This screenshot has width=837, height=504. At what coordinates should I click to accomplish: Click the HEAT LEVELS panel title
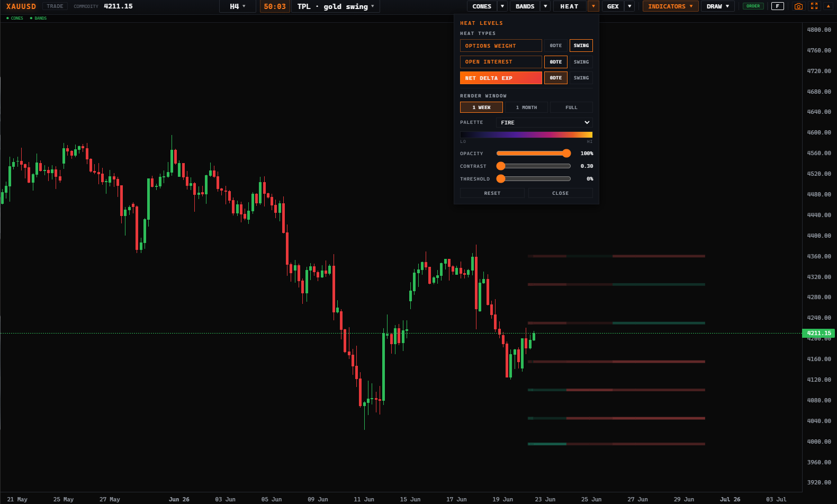coord(481,23)
